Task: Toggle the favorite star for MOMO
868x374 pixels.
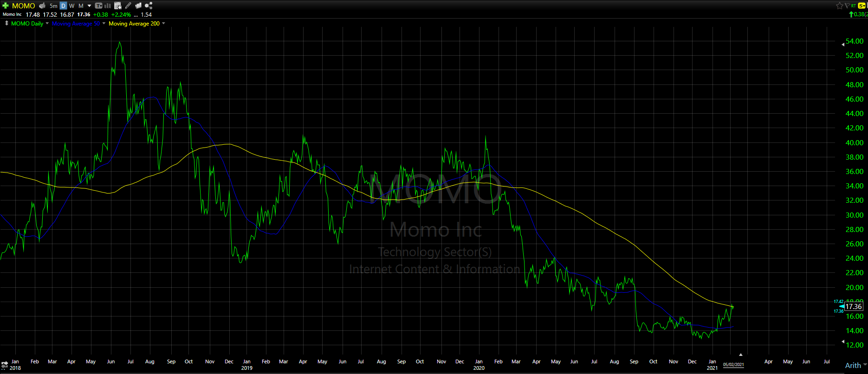Action: [839, 6]
